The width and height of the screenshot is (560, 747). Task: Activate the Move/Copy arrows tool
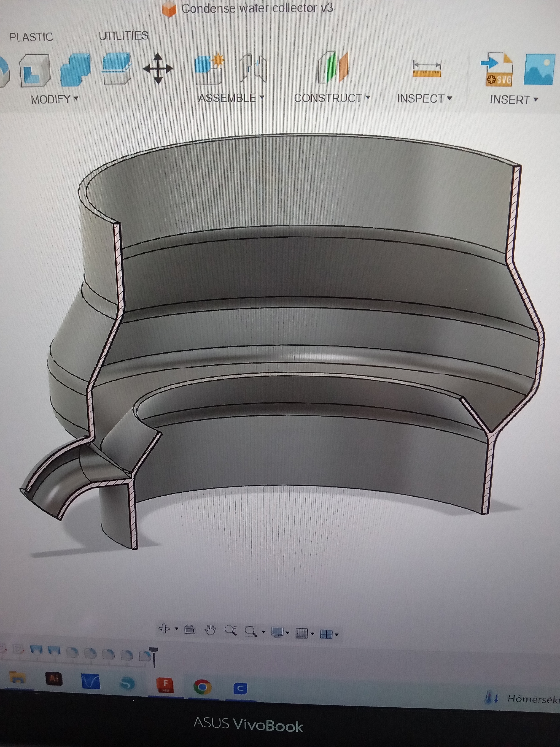click(158, 69)
